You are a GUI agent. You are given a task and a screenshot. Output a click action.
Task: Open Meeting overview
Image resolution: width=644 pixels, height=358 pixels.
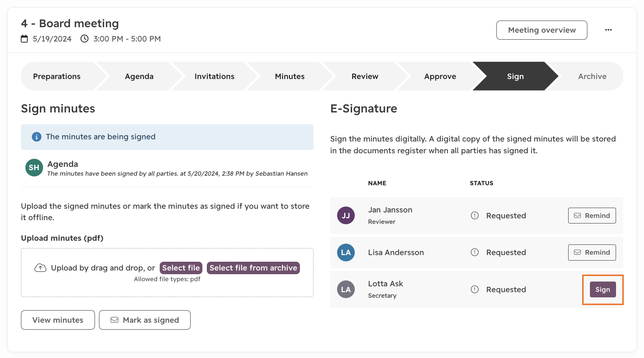tap(542, 30)
